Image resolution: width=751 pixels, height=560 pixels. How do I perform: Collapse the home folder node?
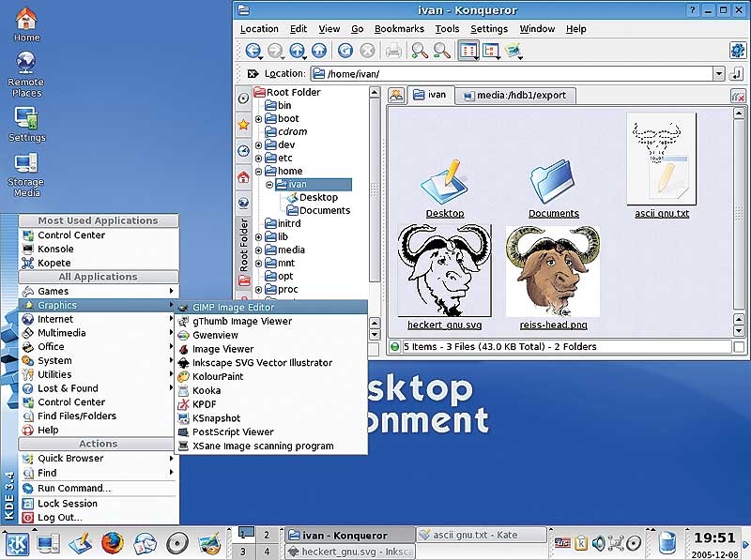259,172
